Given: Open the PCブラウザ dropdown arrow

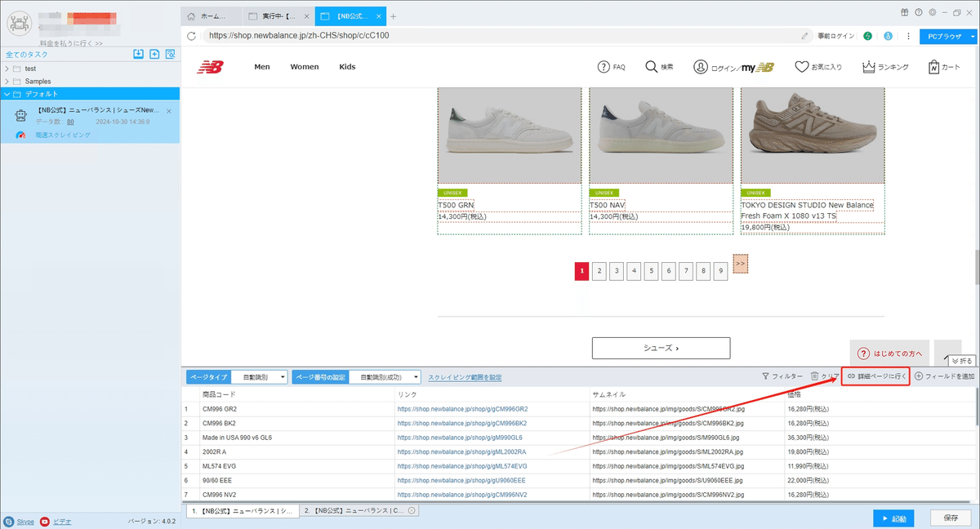Looking at the screenshot, I should (x=973, y=36).
